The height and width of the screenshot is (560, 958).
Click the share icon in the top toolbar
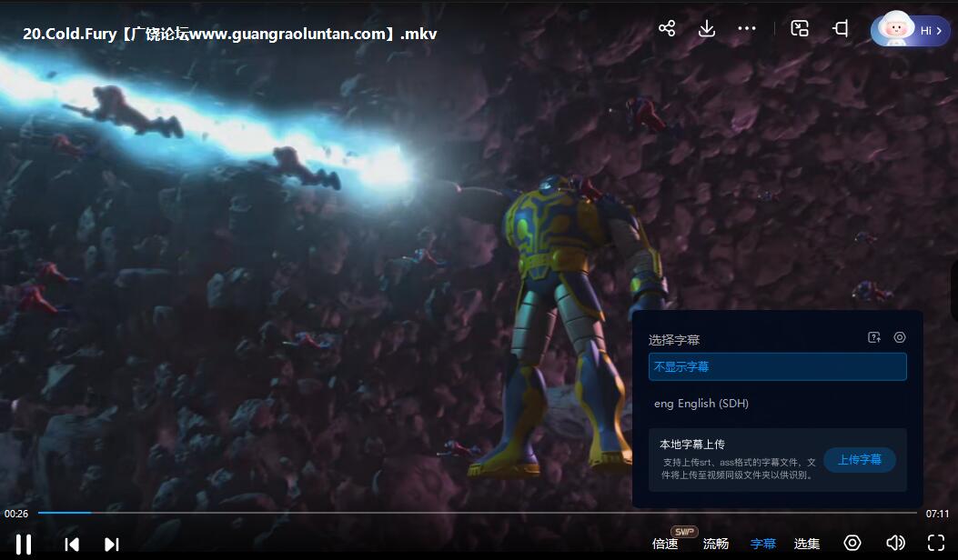667,29
